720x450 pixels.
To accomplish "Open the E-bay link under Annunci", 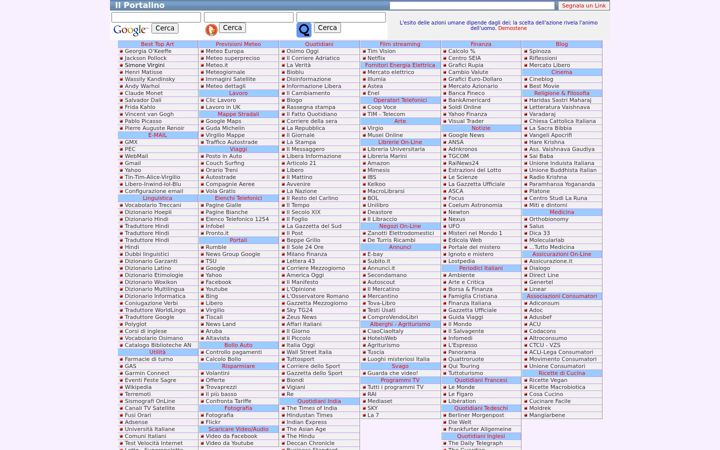I will click(375, 254).
